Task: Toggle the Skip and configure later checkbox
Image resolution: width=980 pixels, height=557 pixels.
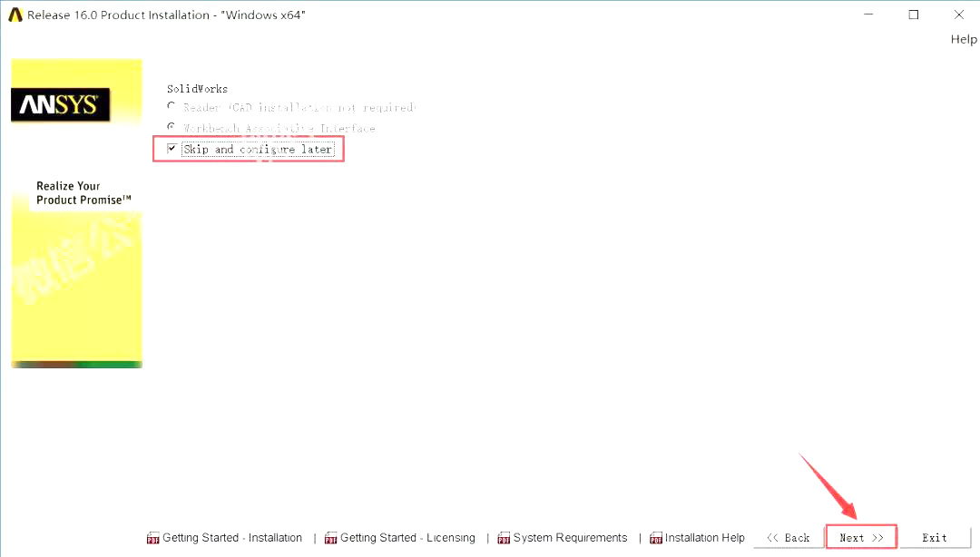Action: click(x=171, y=149)
